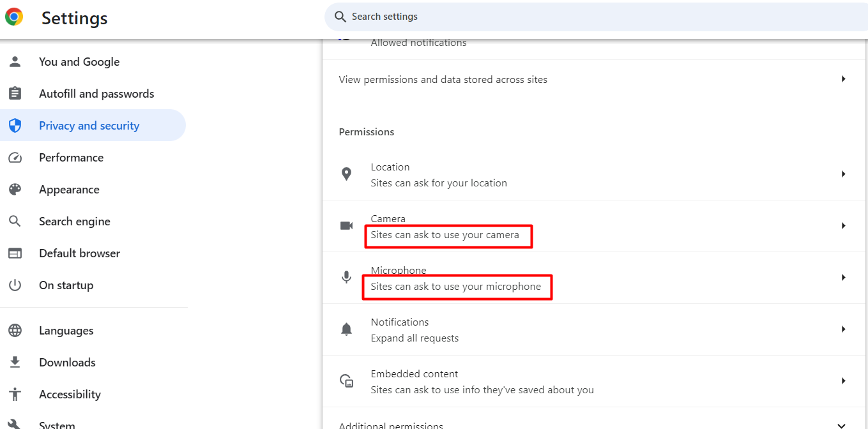Click 'Sites can ask to use your camera' text
This screenshot has height=429, width=868.
(445, 235)
